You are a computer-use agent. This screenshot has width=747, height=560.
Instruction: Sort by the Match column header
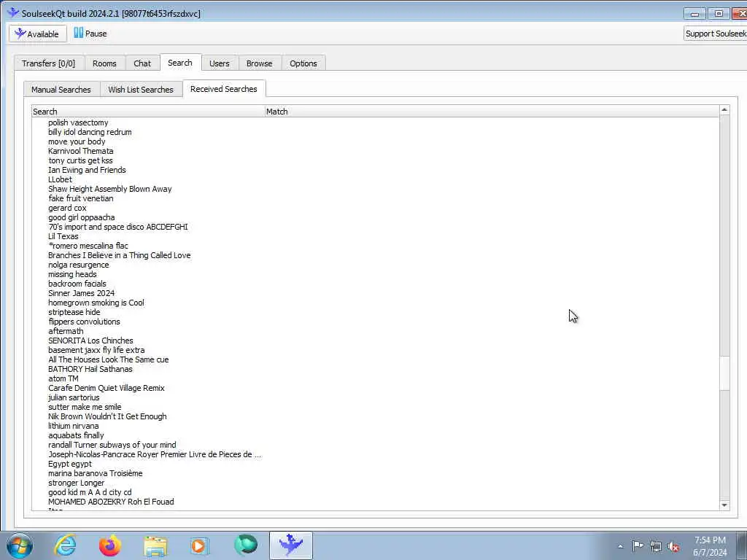point(492,112)
